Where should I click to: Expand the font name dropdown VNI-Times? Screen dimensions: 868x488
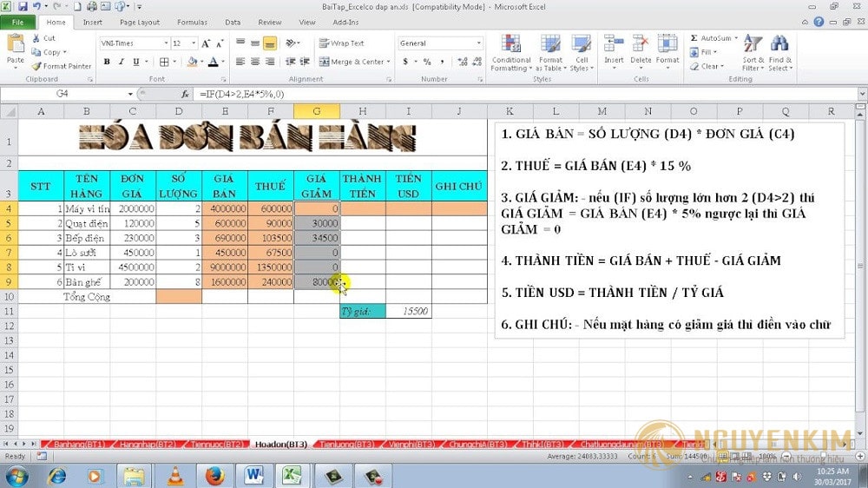(165, 43)
